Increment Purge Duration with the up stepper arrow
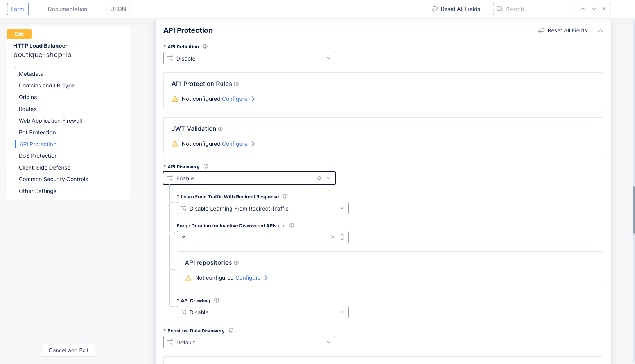Screen dimensions: 635x364 [x=342, y=234]
